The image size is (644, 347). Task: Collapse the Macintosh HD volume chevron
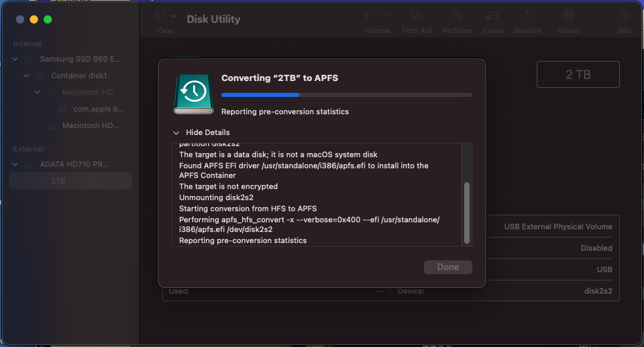37,92
